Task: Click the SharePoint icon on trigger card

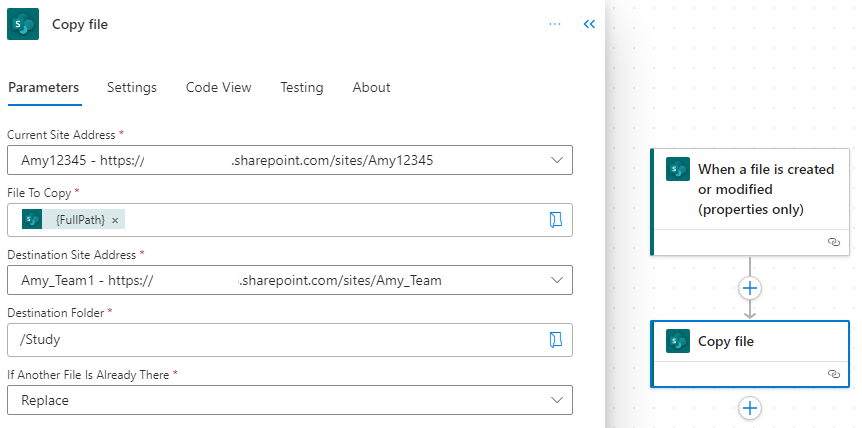Action: 678,169
